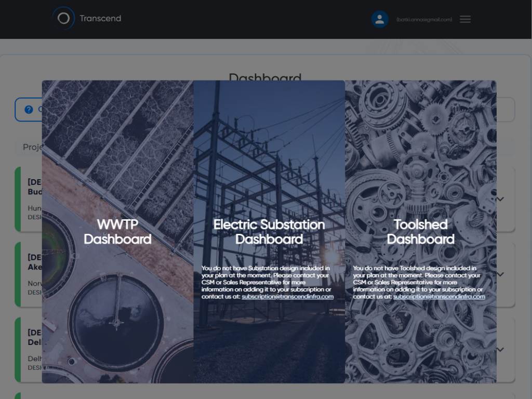Click the WWTP Dashboard title text
Viewport: 532px width, 399px height.
pos(118,232)
